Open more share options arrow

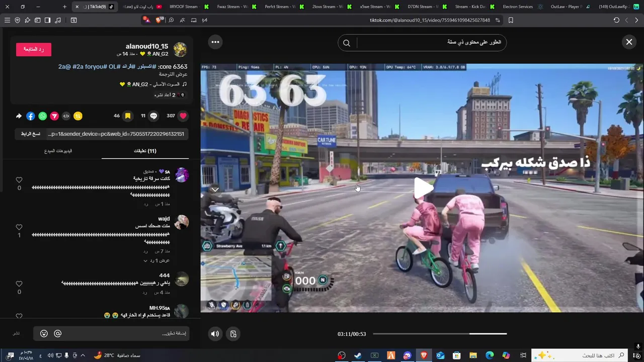(x=19, y=116)
